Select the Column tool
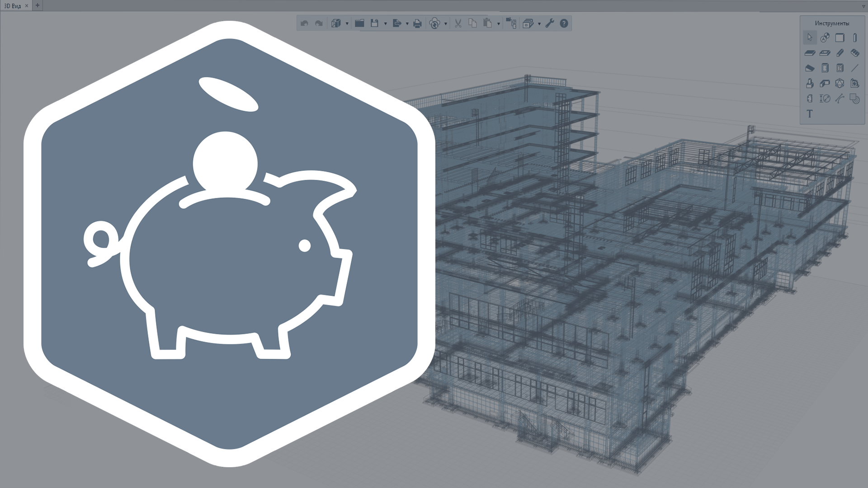 [855, 38]
